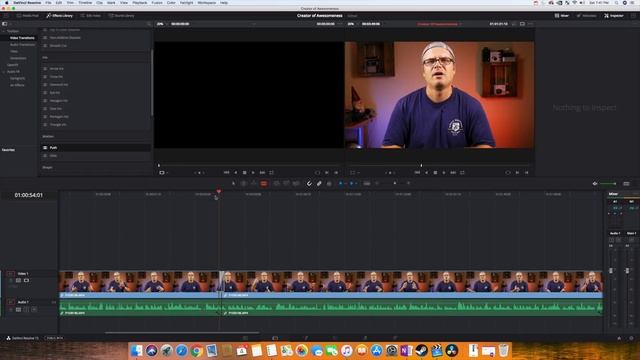Open the Playback menu
640x360 pixels.
pyautogui.click(x=140, y=3)
